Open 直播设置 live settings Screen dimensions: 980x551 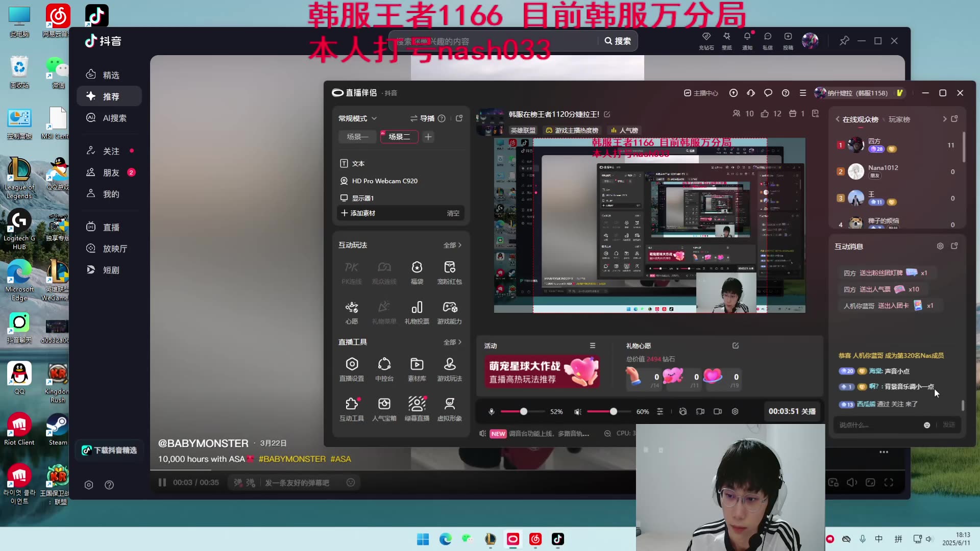351,369
